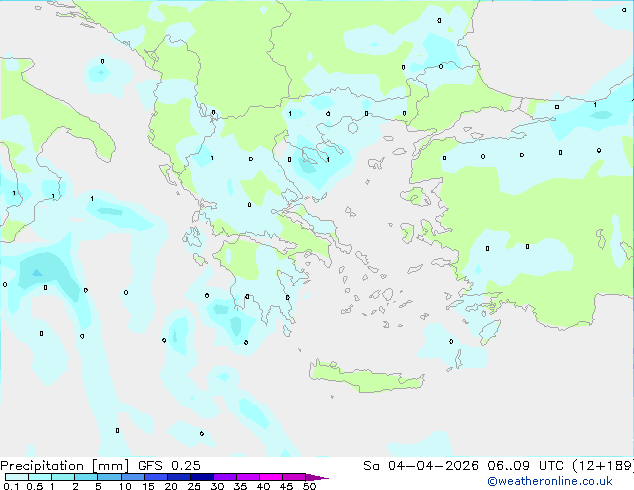The height and width of the screenshot is (490, 634).
Task: Click the "20" legend scale label
Action: pyautogui.click(x=171, y=486)
